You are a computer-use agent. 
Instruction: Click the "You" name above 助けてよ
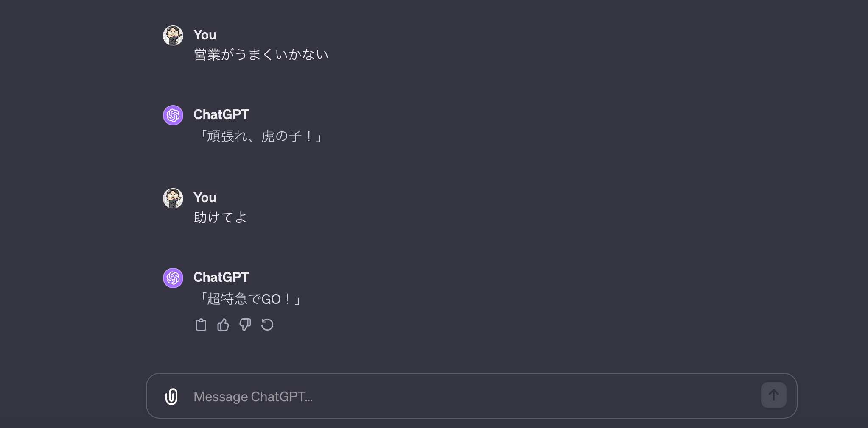pos(204,197)
